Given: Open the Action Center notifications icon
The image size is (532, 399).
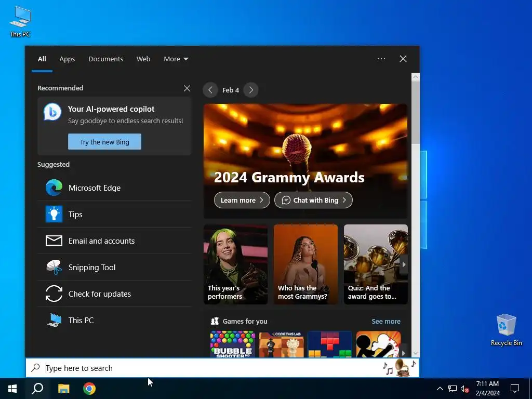Looking at the screenshot, I should click(x=515, y=389).
